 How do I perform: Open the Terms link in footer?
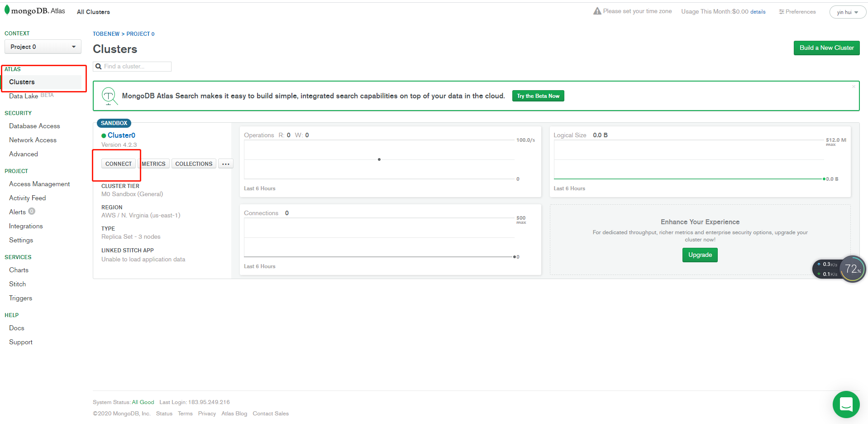pyautogui.click(x=185, y=414)
